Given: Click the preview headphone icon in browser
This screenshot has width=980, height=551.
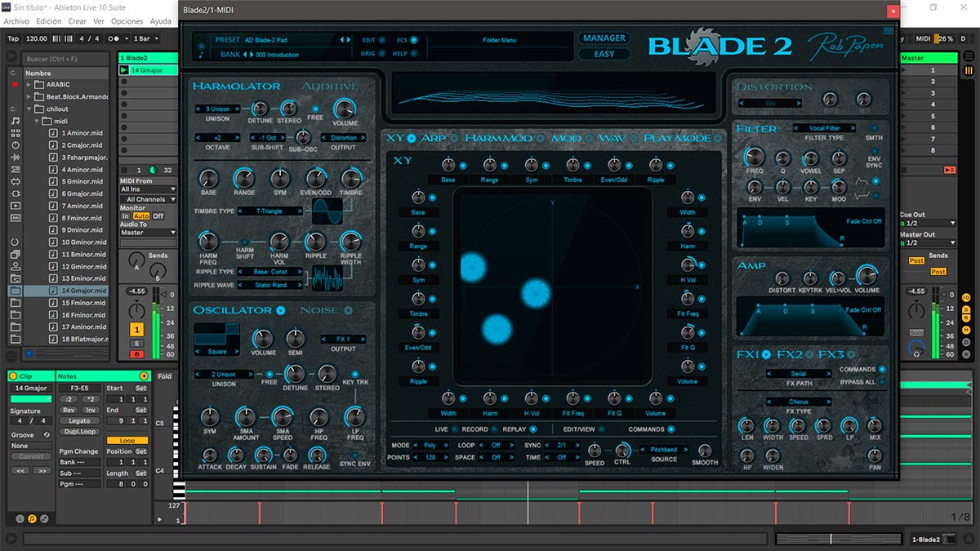Looking at the screenshot, I should pos(29,353).
